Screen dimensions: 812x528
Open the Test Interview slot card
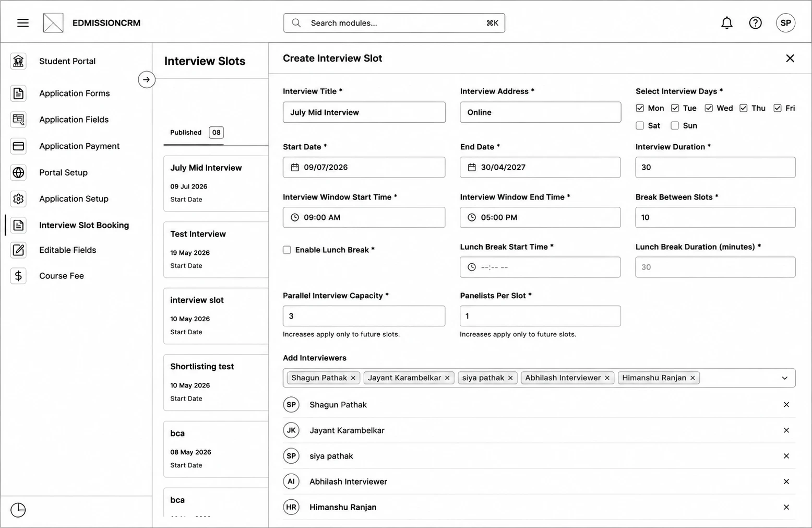tap(216, 250)
